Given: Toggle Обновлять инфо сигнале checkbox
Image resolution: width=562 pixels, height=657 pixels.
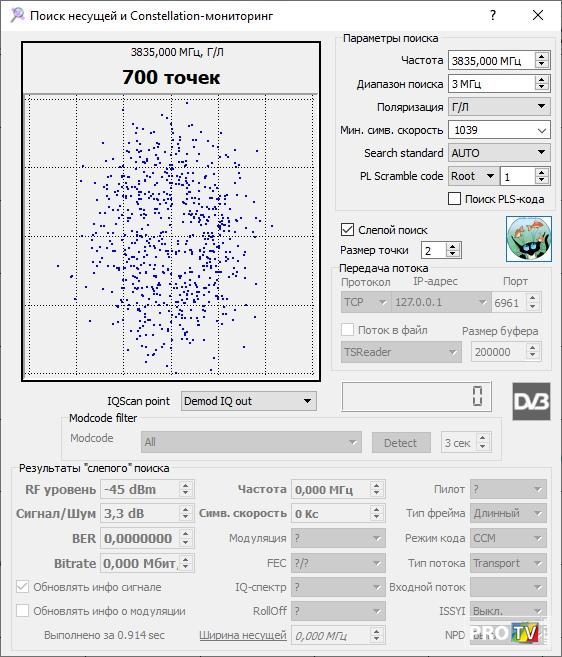Looking at the screenshot, I should [x=22, y=587].
